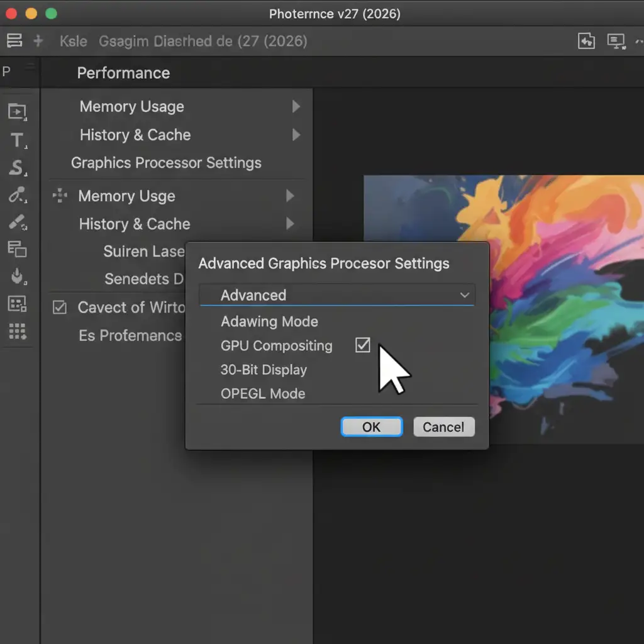This screenshot has width=644, height=644.
Task: Expand the first Memory Usage arrow
Action: pyautogui.click(x=296, y=107)
